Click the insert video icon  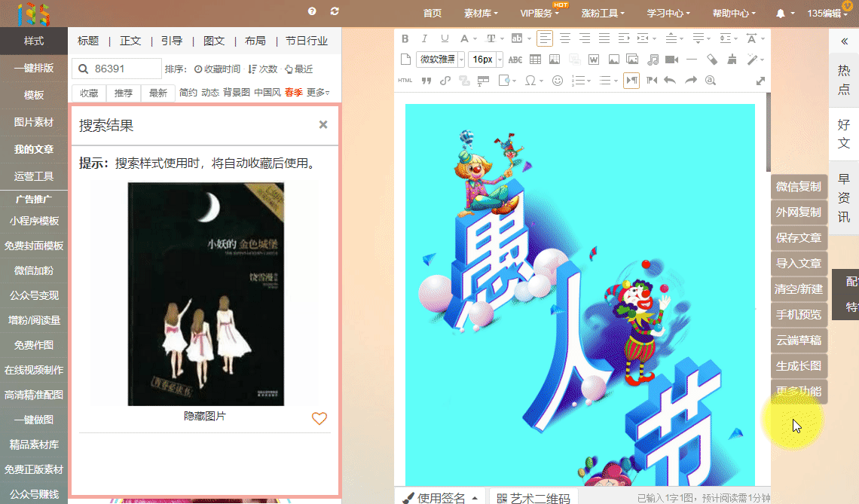tap(672, 60)
